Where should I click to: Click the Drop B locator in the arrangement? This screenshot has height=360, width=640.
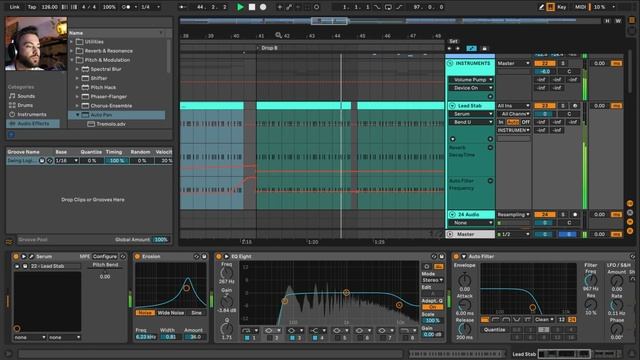point(269,48)
